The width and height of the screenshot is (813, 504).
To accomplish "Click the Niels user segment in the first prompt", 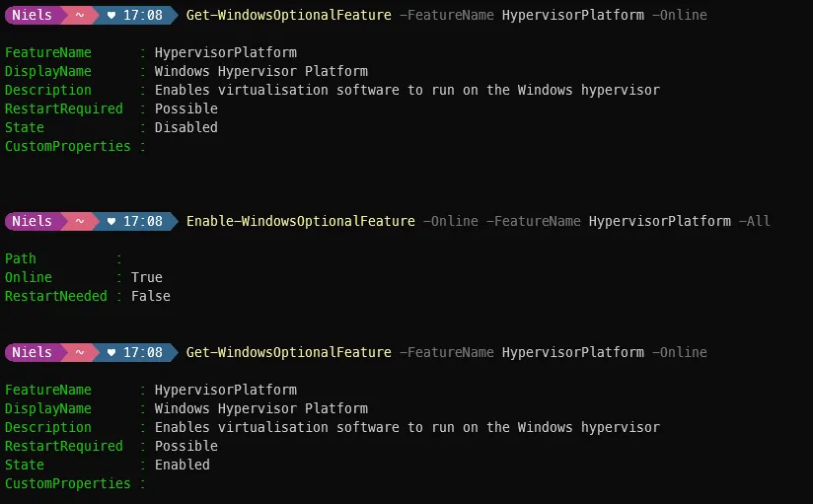I will 32,16.
